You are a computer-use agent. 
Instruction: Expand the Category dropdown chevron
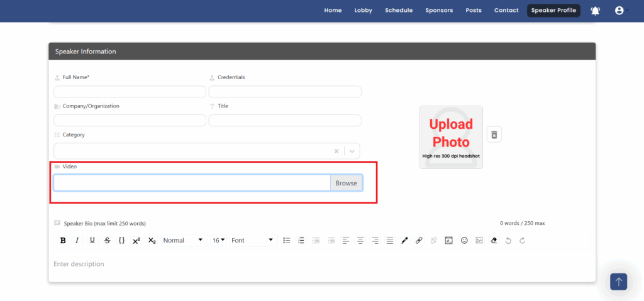352,151
